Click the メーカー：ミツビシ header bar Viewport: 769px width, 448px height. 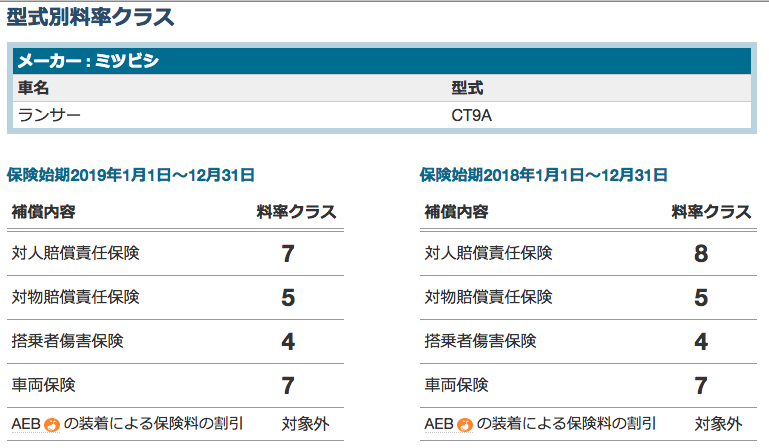[x=382, y=61]
